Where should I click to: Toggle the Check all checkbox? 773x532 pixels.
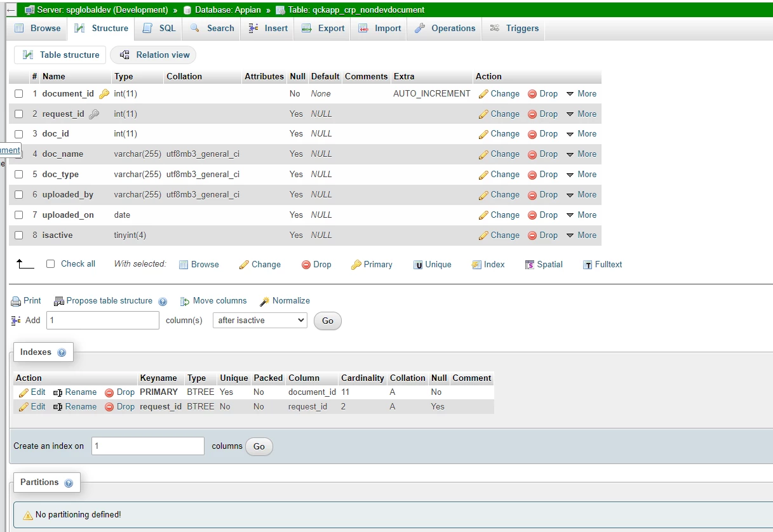[51, 264]
